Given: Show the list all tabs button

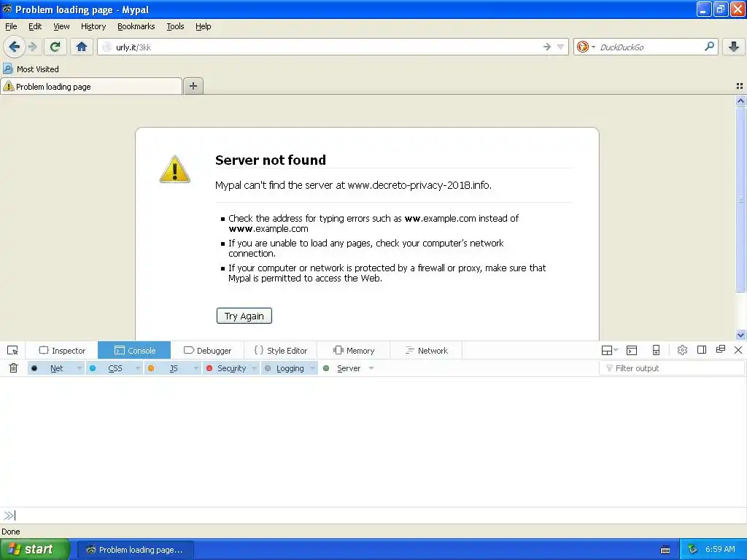Looking at the screenshot, I should point(740,86).
